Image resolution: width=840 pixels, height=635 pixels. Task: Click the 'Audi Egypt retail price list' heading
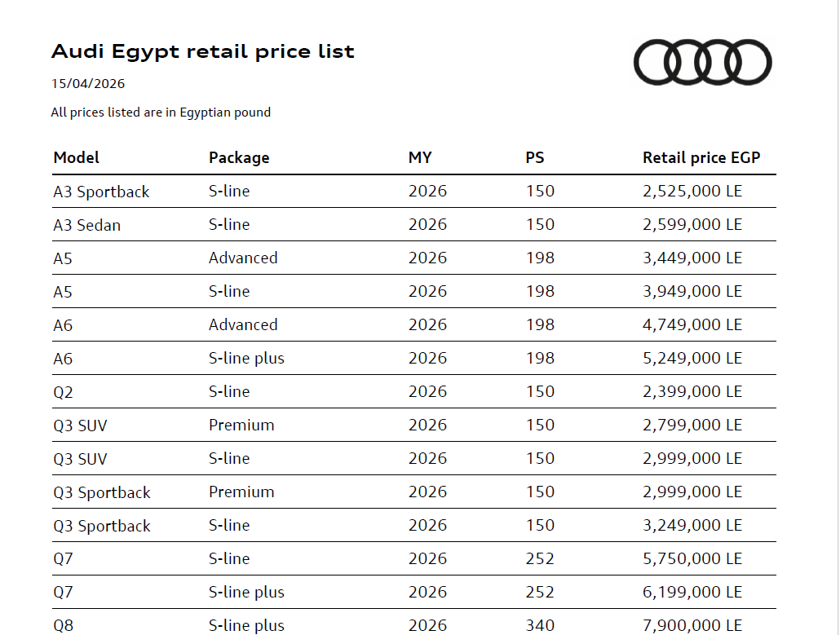202,51
